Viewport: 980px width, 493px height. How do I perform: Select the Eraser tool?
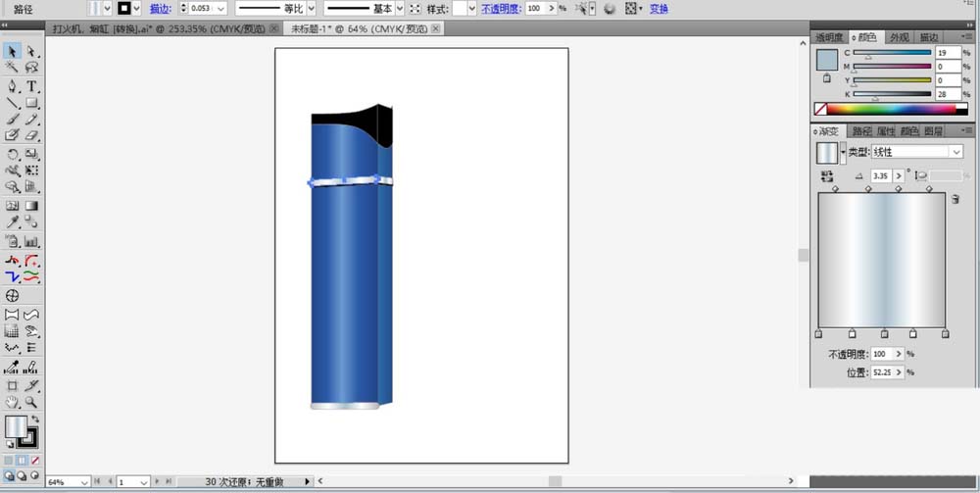pos(31,135)
